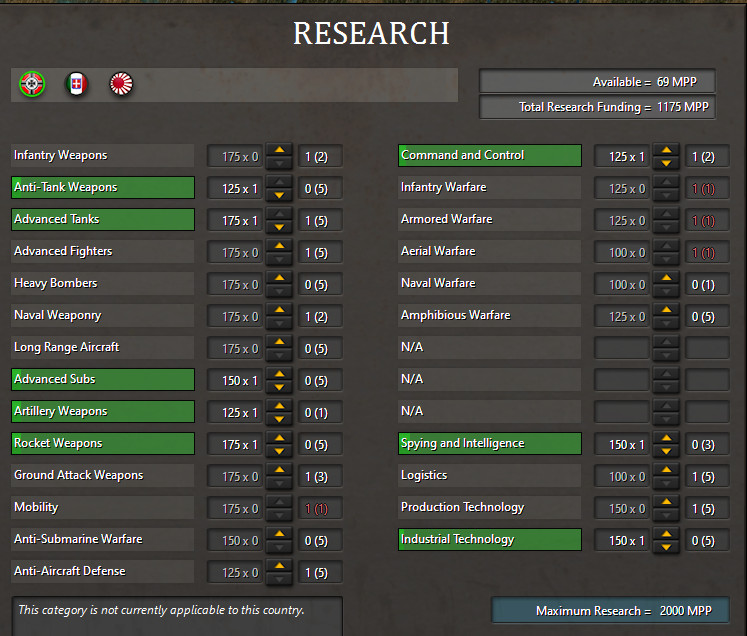The image size is (747, 636).
Task: Select the Japan rising sun flag icon
Action: click(121, 84)
